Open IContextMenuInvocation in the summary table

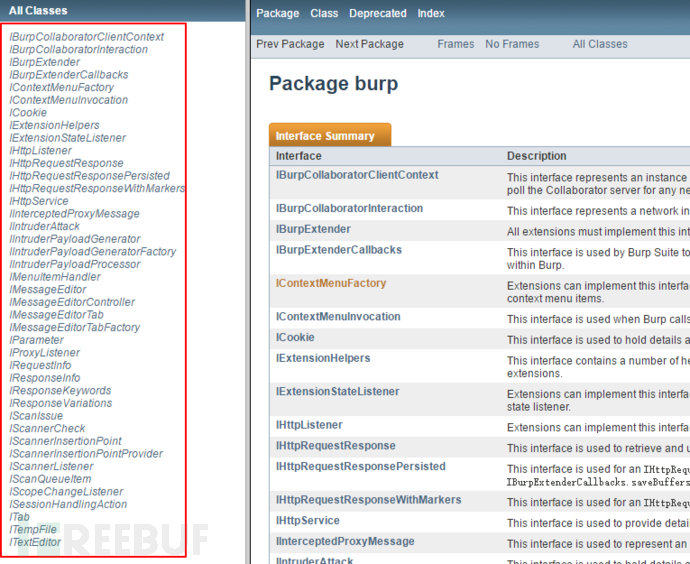point(338,317)
